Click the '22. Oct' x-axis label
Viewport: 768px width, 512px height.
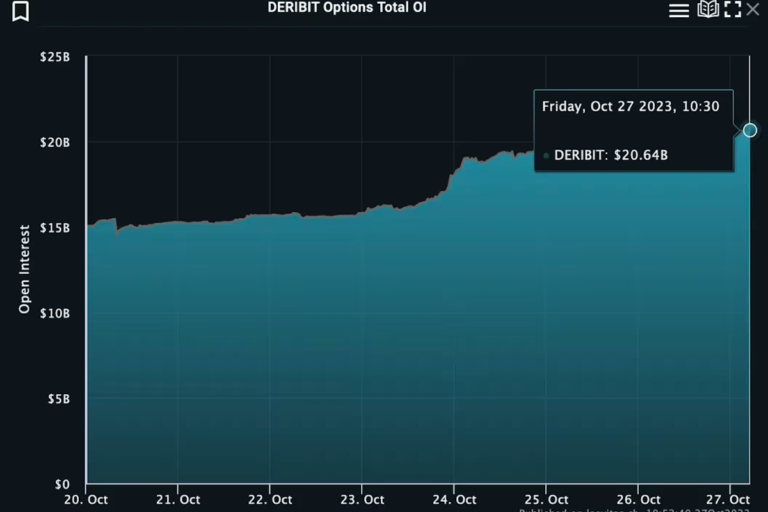(x=270, y=500)
